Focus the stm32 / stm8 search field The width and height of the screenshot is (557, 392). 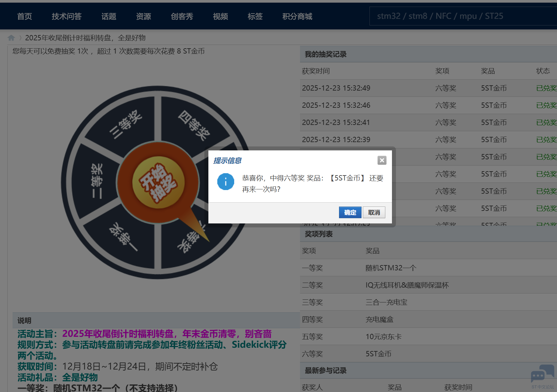click(x=463, y=16)
